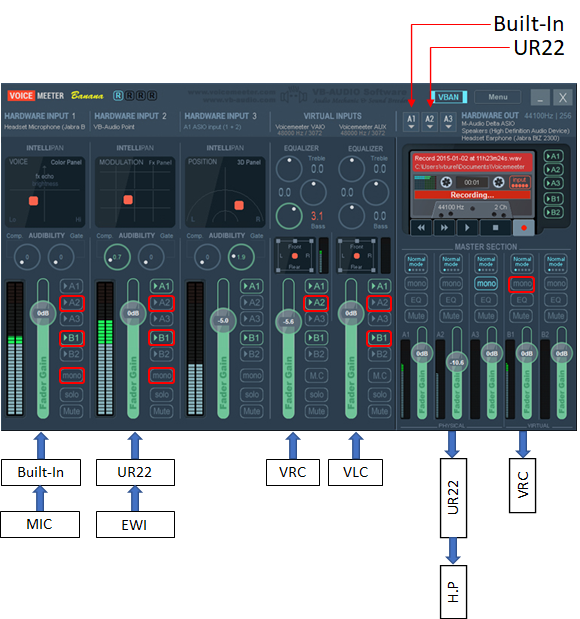Click the Position 3D panel red handle
Viewport: 580px width, 619px height.
click(239, 205)
